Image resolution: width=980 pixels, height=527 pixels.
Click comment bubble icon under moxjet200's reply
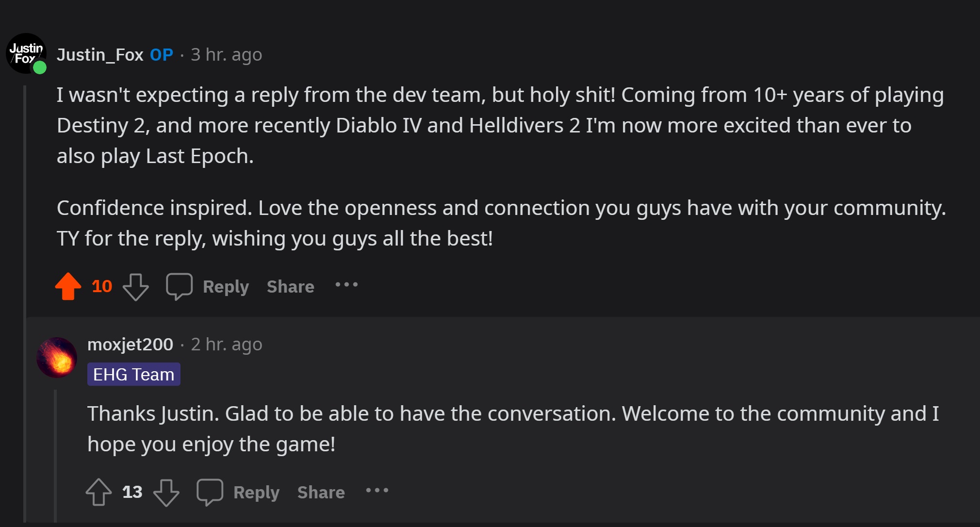pos(210,492)
